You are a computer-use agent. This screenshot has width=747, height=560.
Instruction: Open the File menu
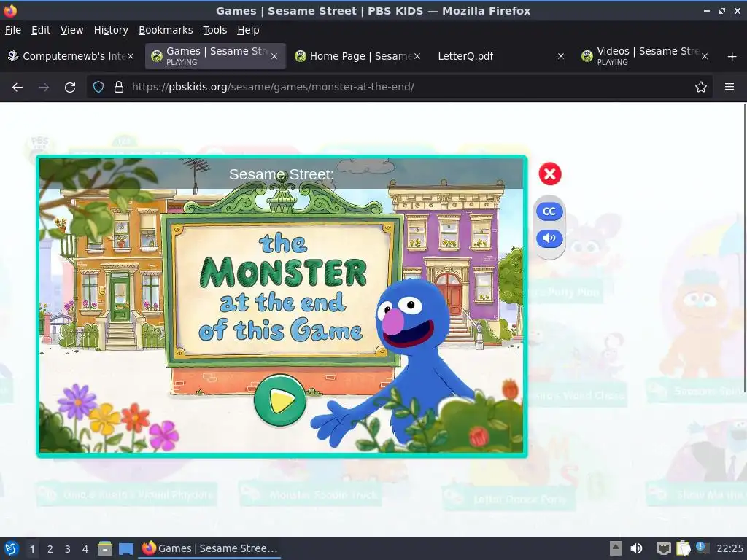coord(13,30)
